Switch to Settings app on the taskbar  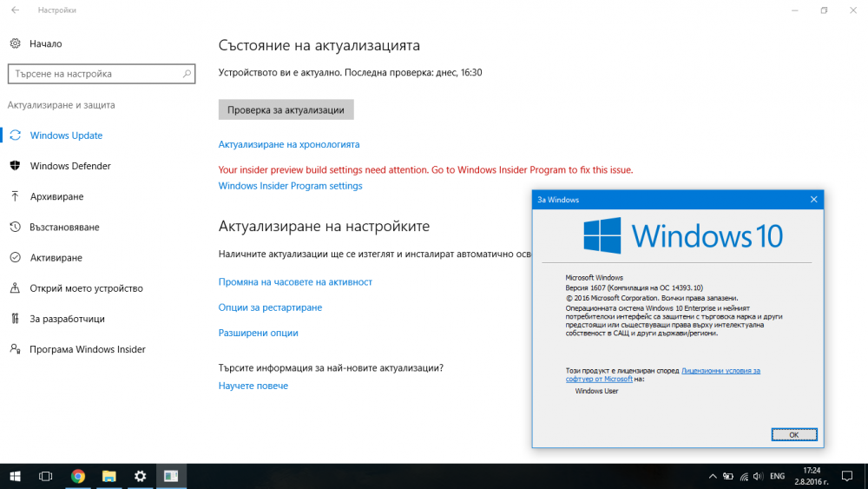[140, 476]
